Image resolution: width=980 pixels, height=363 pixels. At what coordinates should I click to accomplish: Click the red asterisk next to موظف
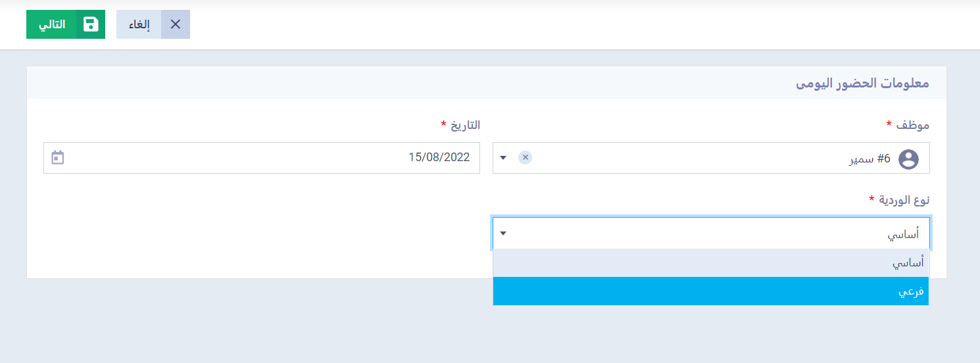click(x=889, y=124)
